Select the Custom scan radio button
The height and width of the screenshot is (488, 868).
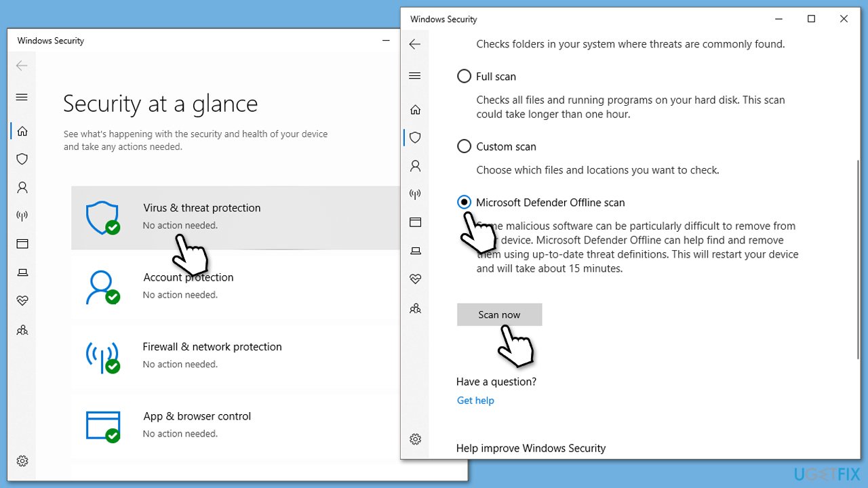(464, 146)
